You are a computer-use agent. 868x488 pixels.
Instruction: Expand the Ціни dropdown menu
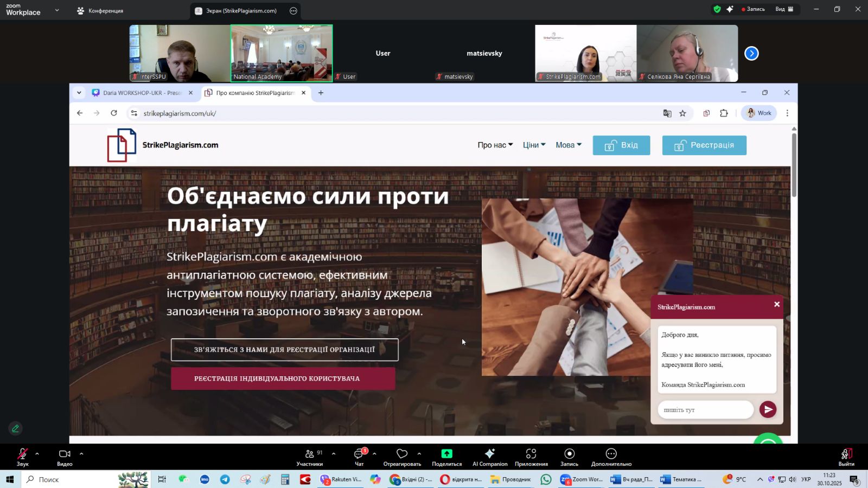click(x=534, y=145)
